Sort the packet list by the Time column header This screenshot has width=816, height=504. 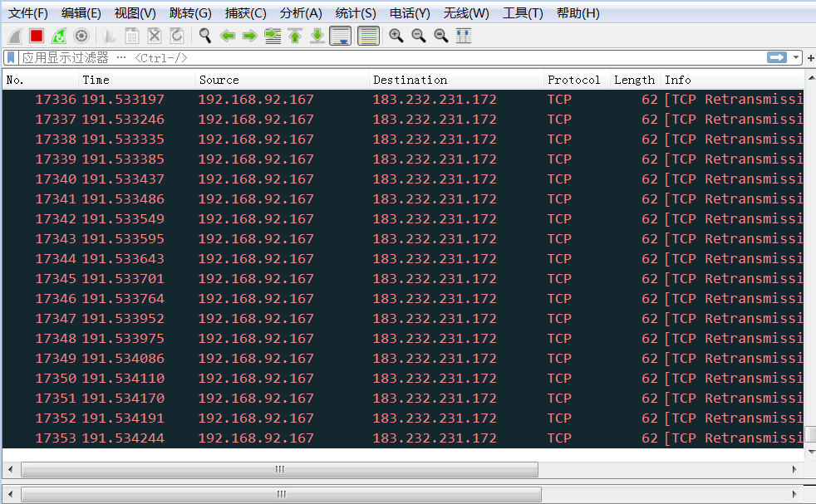coord(137,80)
